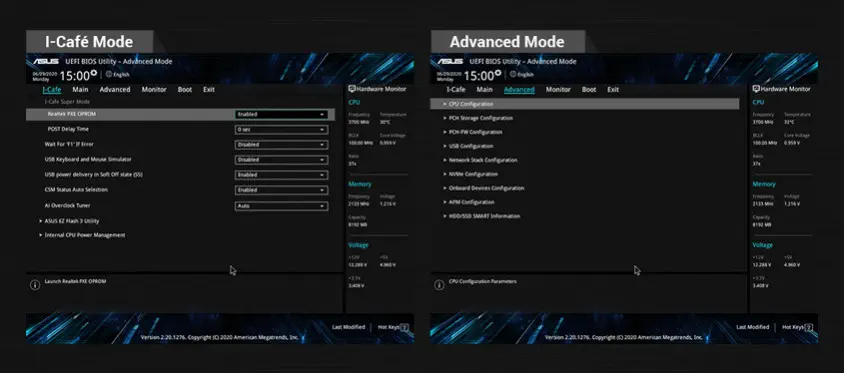
Task: Select Exit tab in Advanced Mode screen
Action: [613, 90]
